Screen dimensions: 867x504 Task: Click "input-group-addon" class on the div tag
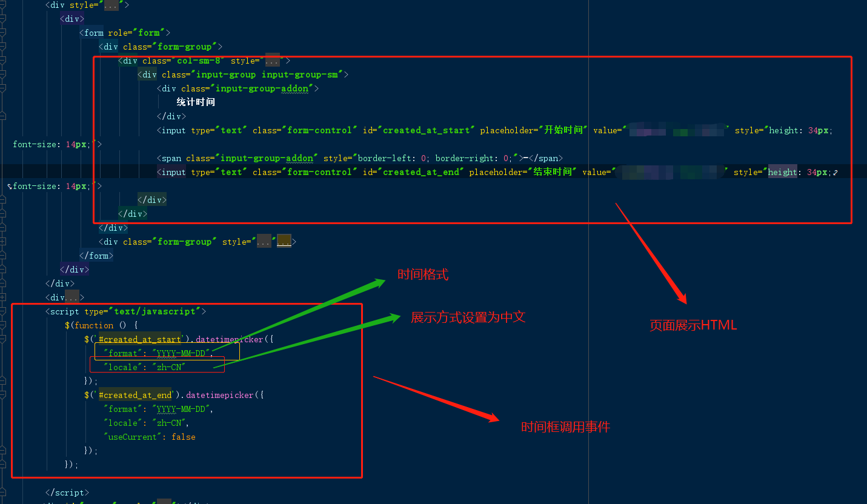click(262, 88)
